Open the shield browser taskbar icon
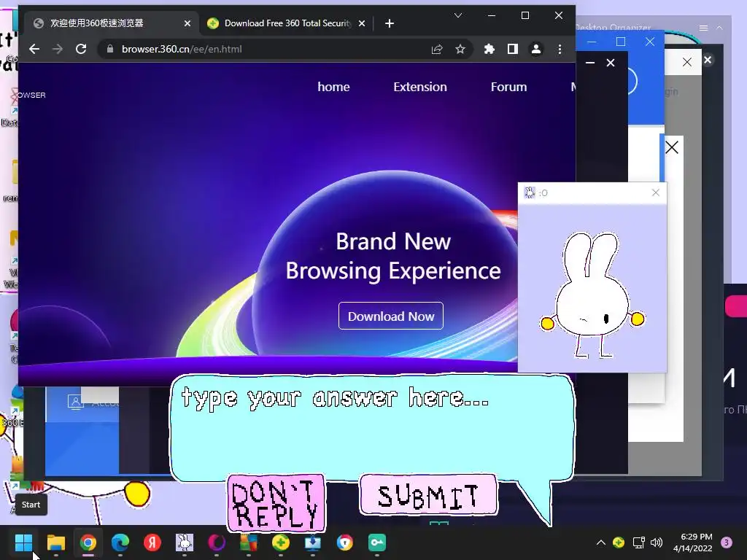Viewport: 747px width, 560px height. [x=345, y=542]
